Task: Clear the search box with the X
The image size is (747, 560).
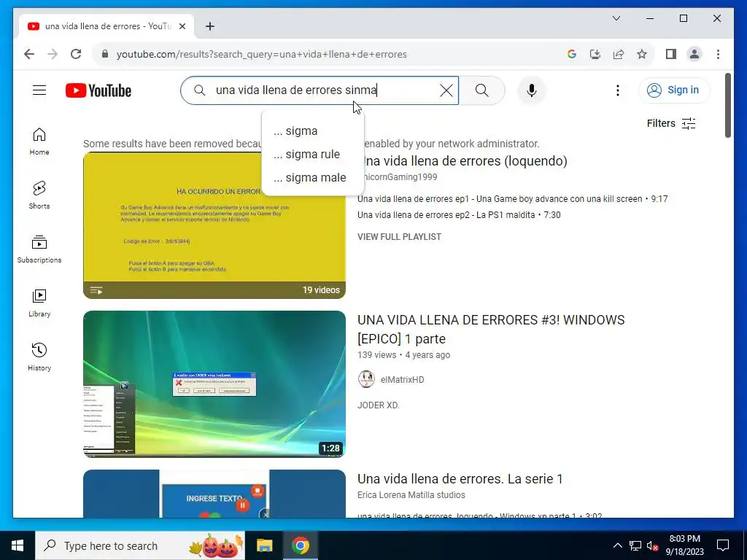Action: click(446, 90)
